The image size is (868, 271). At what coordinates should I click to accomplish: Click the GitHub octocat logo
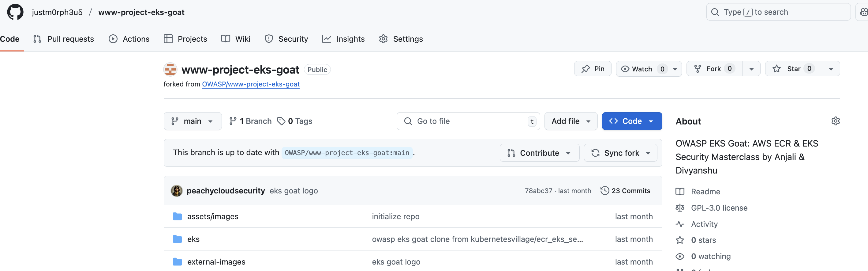[15, 12]
